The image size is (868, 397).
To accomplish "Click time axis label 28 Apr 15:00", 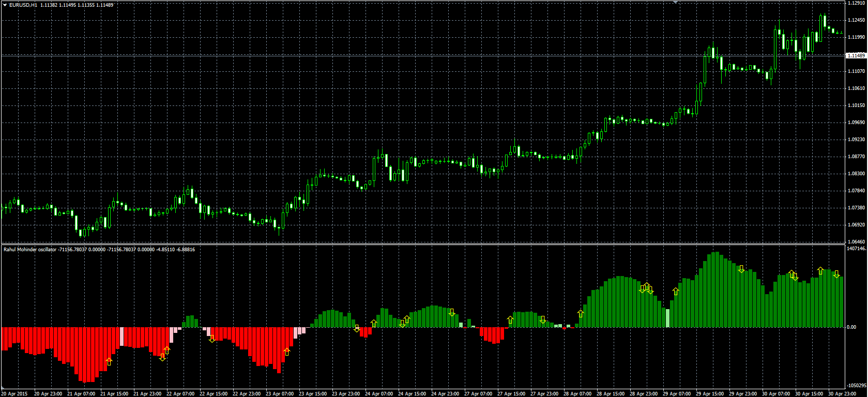I will pyautogui.click(x=611, y=394).
